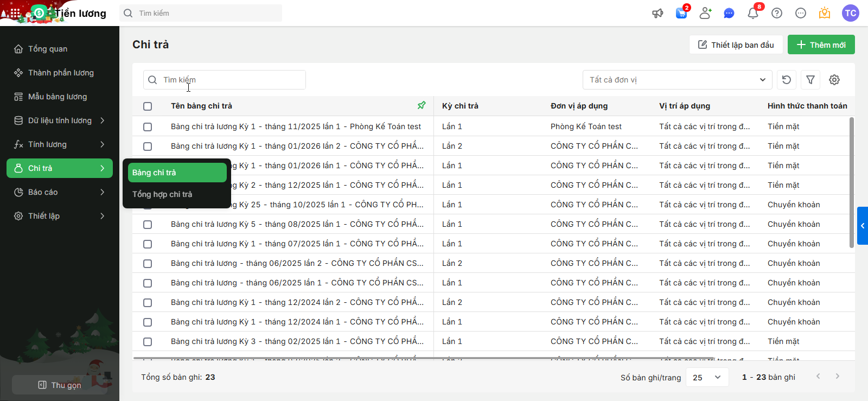This screenshot has width=868, height=401.
Task: Open Bảng chi trả lương tháng 11/2025 link
Action: tap(296, 126)
